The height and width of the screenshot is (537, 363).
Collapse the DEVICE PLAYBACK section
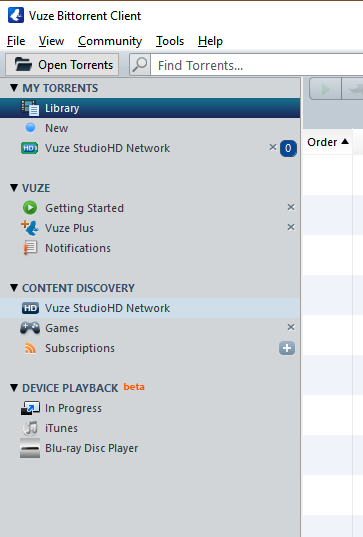click(14, 388)
